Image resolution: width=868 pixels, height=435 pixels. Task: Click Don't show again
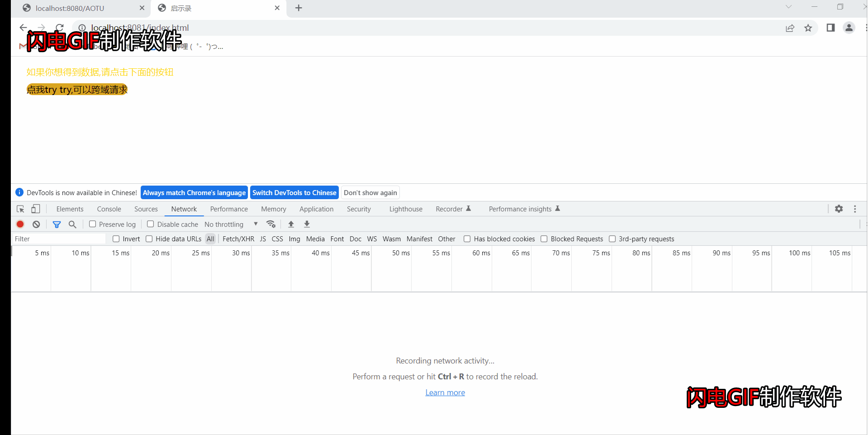[370, 192]
